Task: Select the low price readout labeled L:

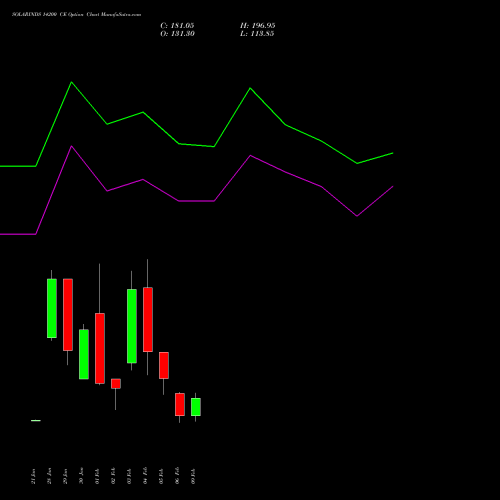Action: [x=257, y=34]
